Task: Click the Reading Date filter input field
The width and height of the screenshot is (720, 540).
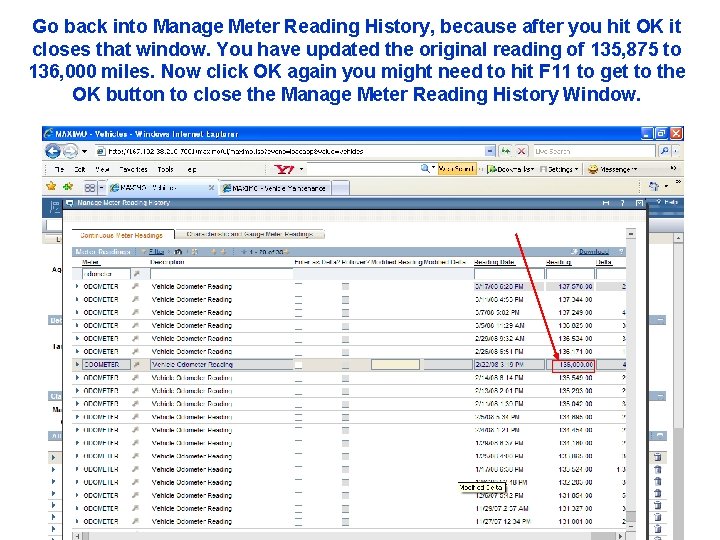Action: [509, 274]
